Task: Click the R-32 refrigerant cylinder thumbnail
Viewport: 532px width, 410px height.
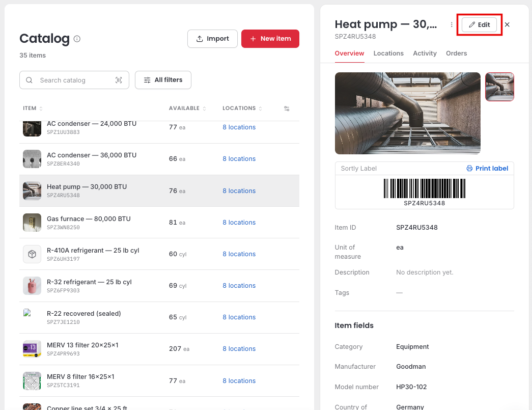Action: 32,285
